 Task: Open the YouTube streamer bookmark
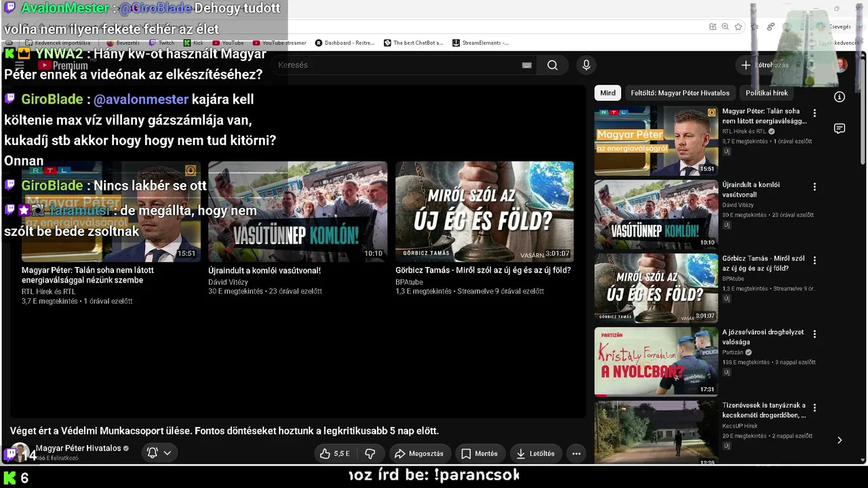[279, 43]
